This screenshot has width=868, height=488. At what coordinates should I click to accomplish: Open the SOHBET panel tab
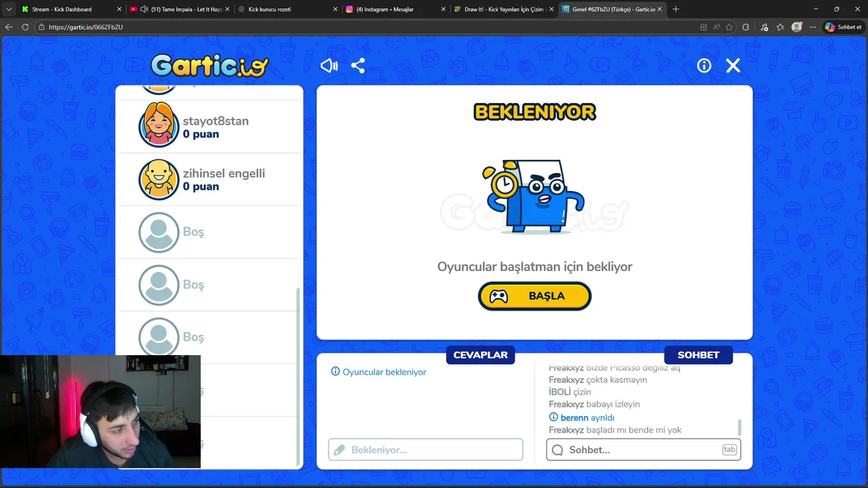698,354
